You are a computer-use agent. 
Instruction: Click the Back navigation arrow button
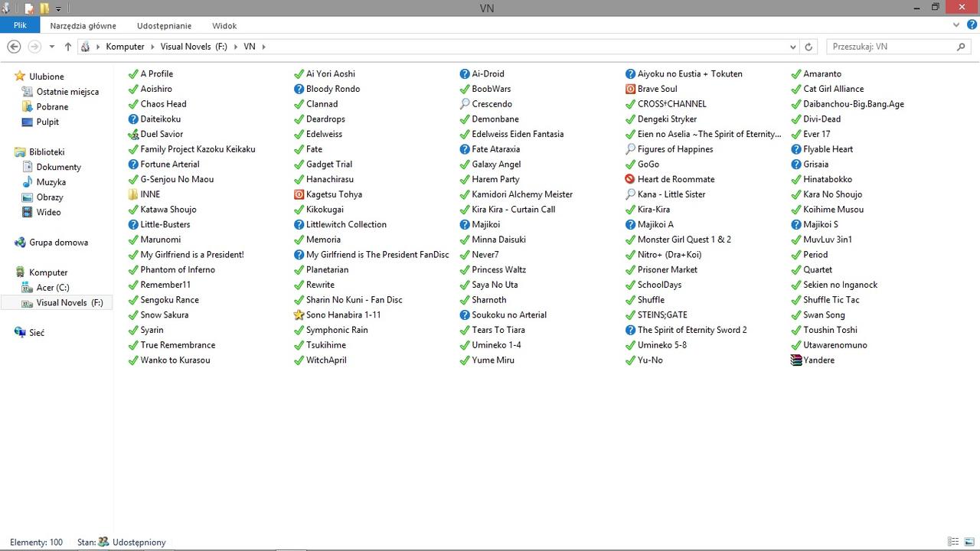(14, 47)
